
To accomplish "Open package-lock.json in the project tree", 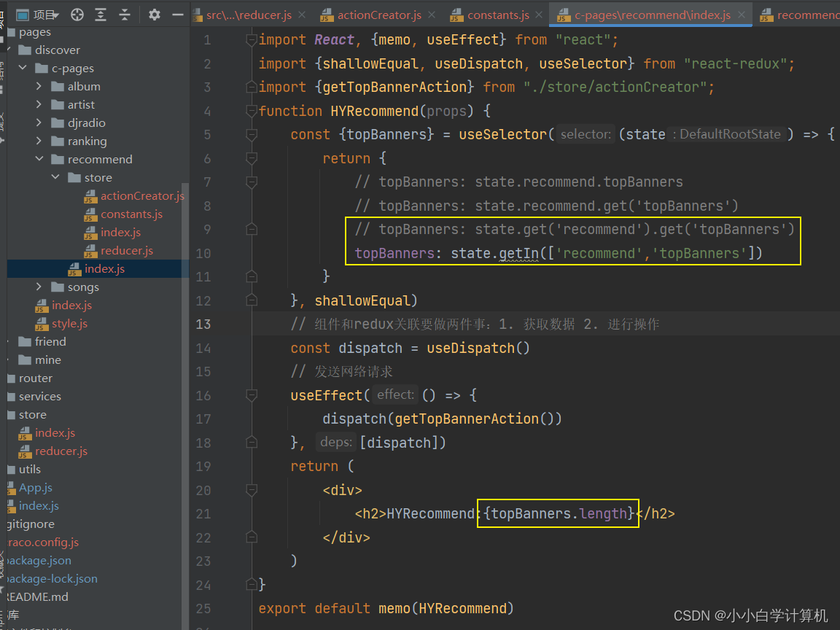I will (x=52, y=578).
